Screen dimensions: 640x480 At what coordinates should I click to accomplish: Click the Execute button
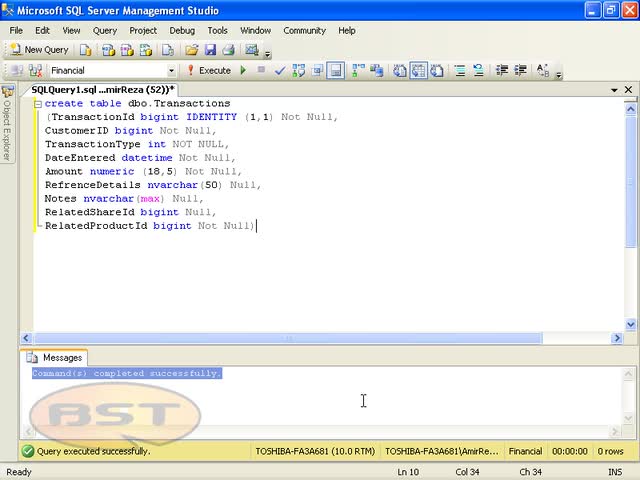point(209,71)
